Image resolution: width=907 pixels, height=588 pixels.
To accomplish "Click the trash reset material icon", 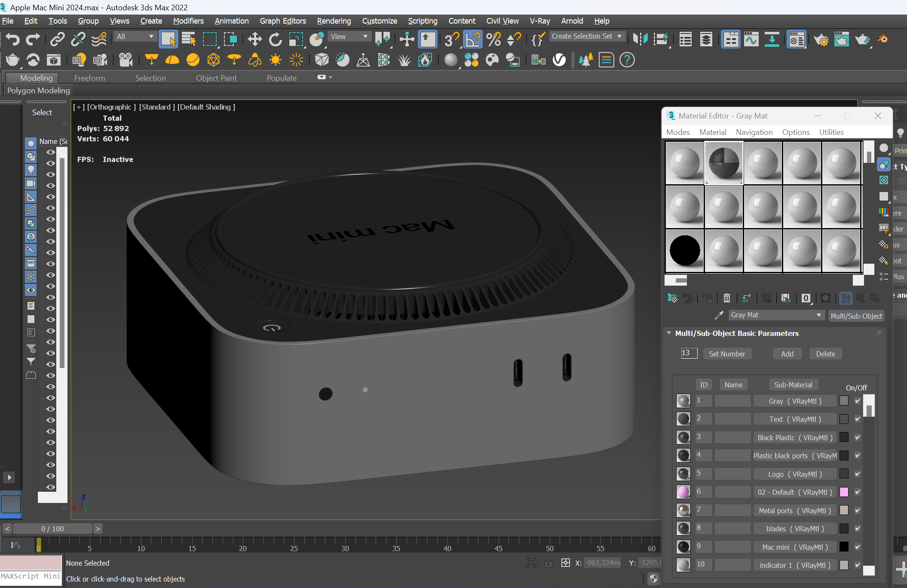I will 726,298.
